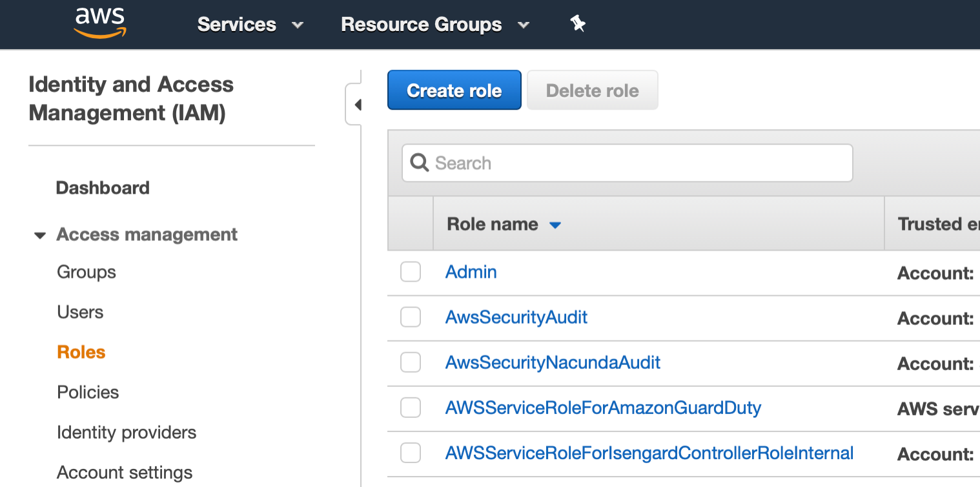Check the AWSServiceRoleForAmazonGuardDuty checkbox
Viewport: 980px width, 487px height.
pyautogui.click(x=411, y=408)
